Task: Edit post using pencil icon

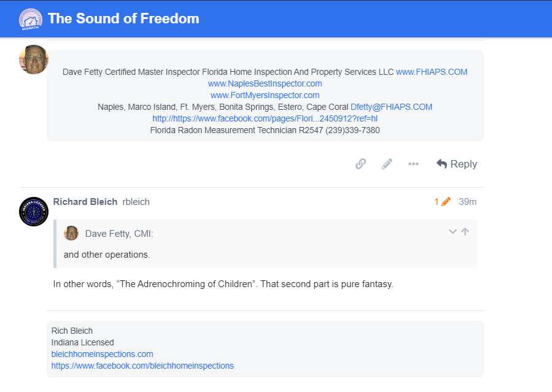Action: [x=387, y=164]
